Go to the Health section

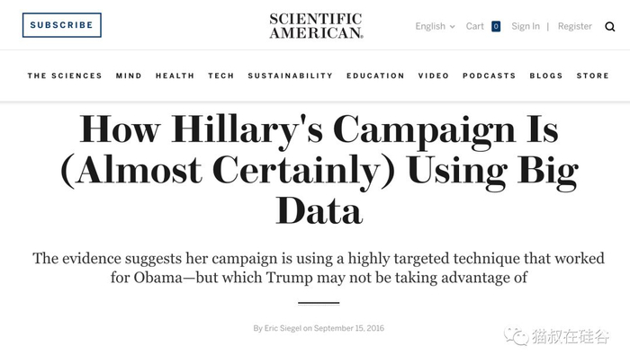(x=175, y=75)
